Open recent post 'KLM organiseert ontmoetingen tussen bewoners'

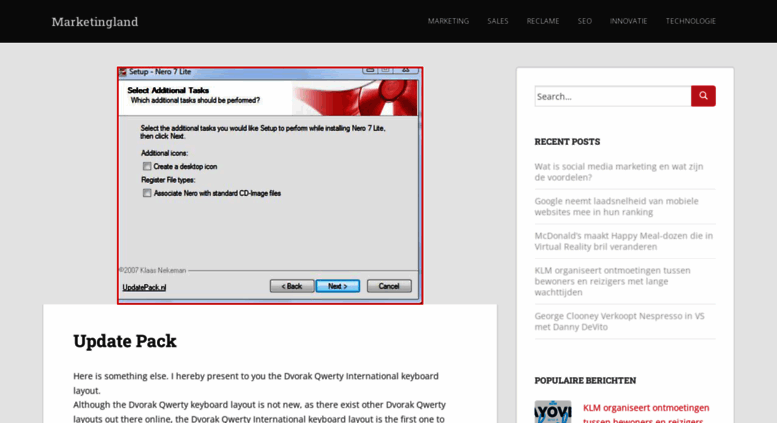(612, 281)
